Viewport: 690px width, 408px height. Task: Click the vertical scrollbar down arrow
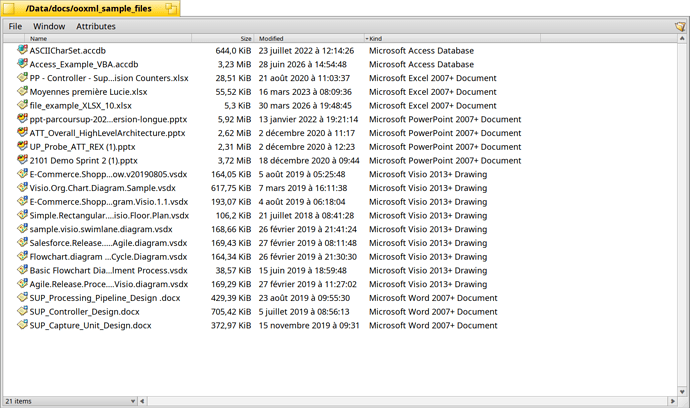point(682,392)
